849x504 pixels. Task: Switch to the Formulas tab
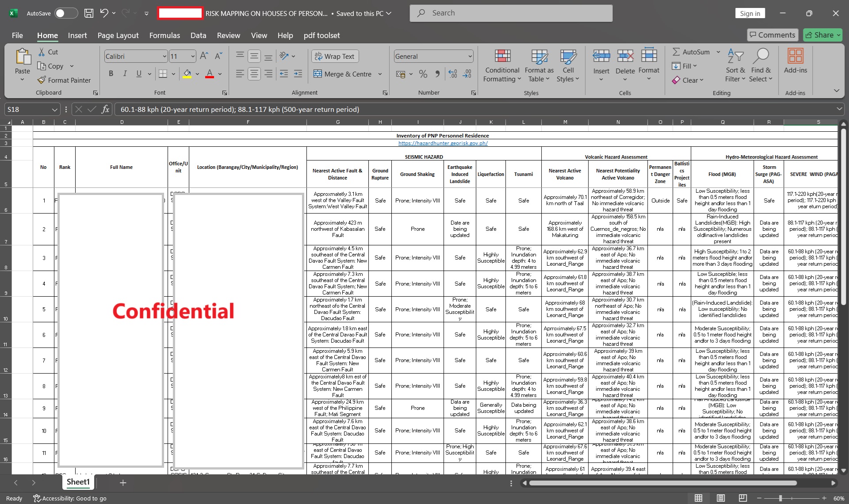pyautogui.click(x=164, y=35)
